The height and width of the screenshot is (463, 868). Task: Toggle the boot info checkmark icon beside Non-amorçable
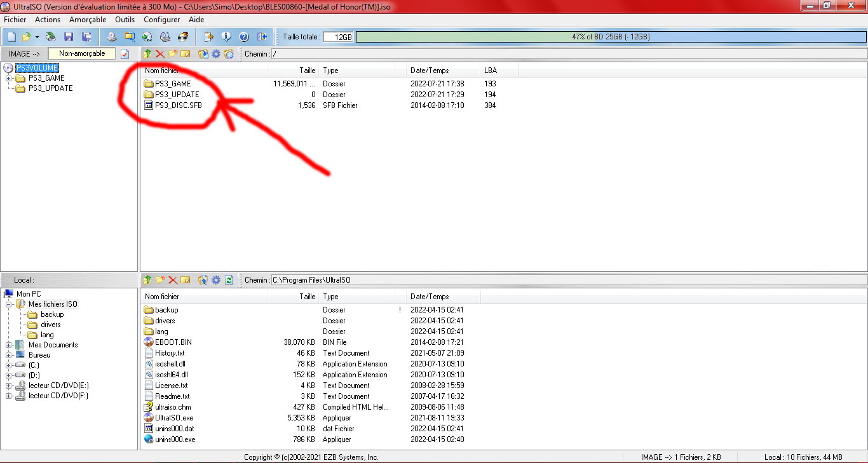pyautogui.click(x=125, y=54)
